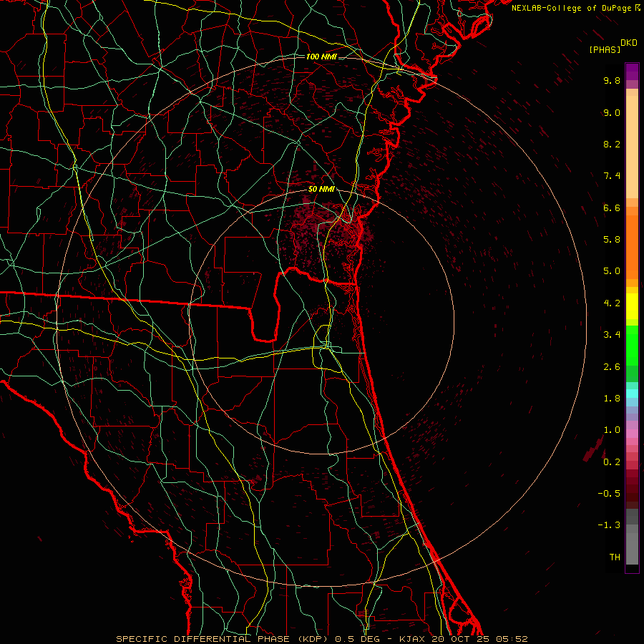Select the 0.2 legend value
This screenshot has width=644, height=644.
point(612,462)
